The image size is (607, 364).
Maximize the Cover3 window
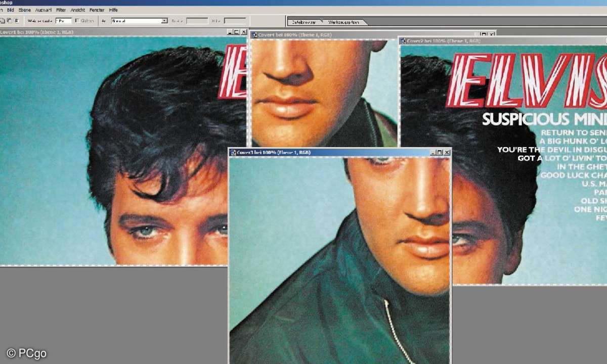click(440, 152)
